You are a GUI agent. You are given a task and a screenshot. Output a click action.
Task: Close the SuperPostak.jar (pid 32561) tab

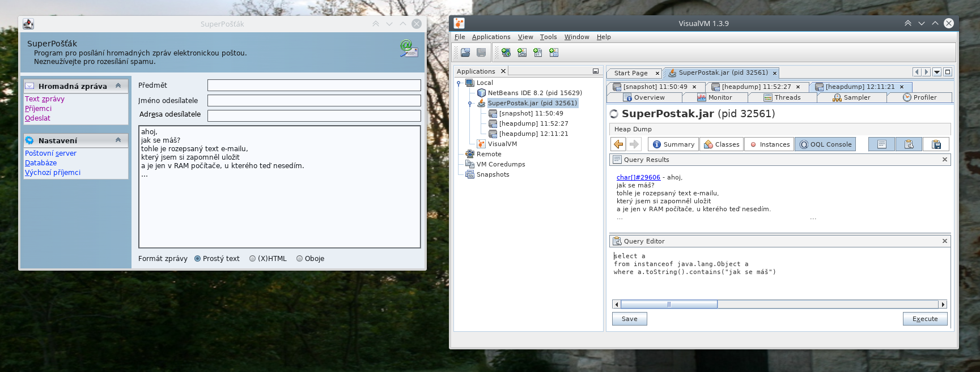[x=775, y=73]
